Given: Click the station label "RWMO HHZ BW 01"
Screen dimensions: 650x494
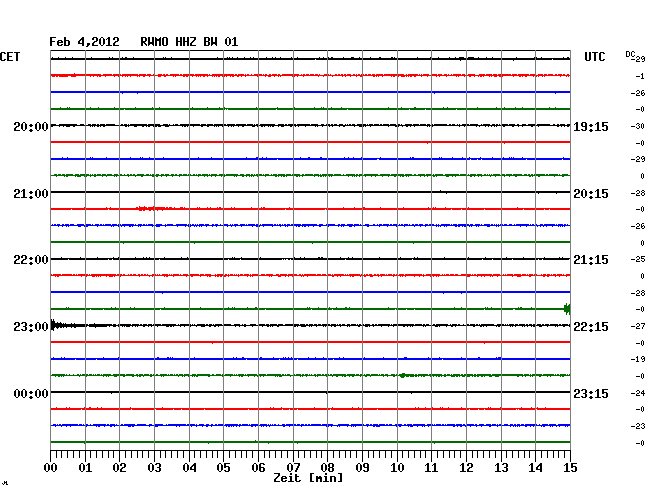Looking at the screenshot, I should (189, 42).
